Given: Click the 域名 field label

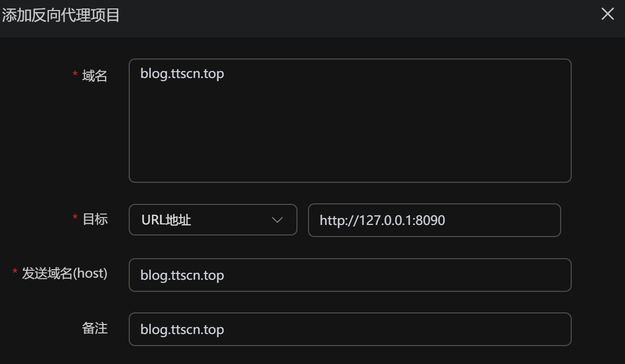Looking at the screenshot, I should 95,76.
